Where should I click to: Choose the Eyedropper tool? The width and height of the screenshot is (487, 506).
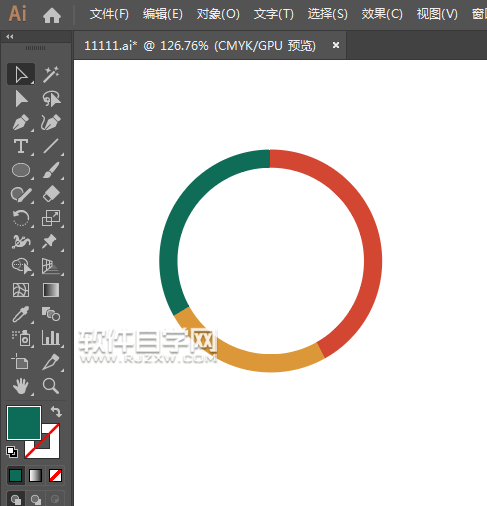click(21, 314)
